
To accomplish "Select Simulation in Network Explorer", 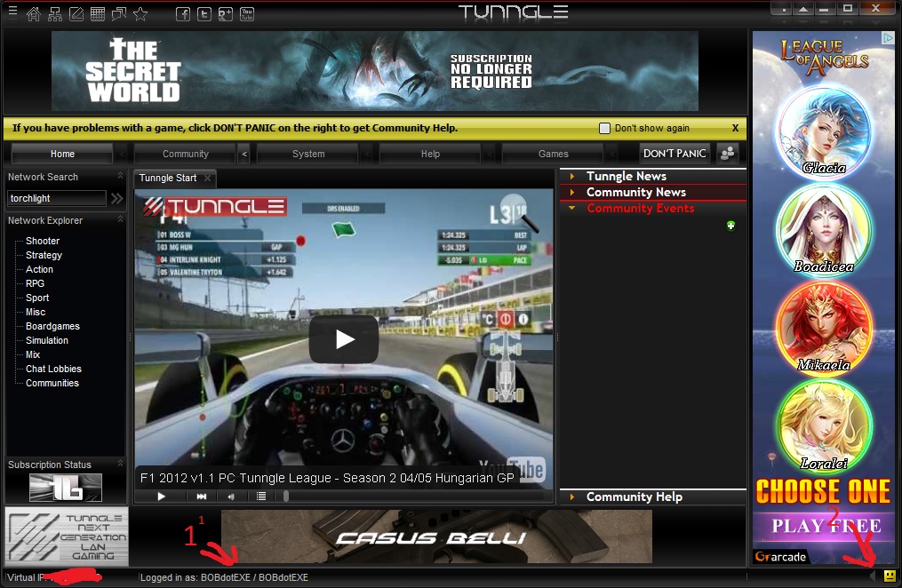I will tap(47, 340).
